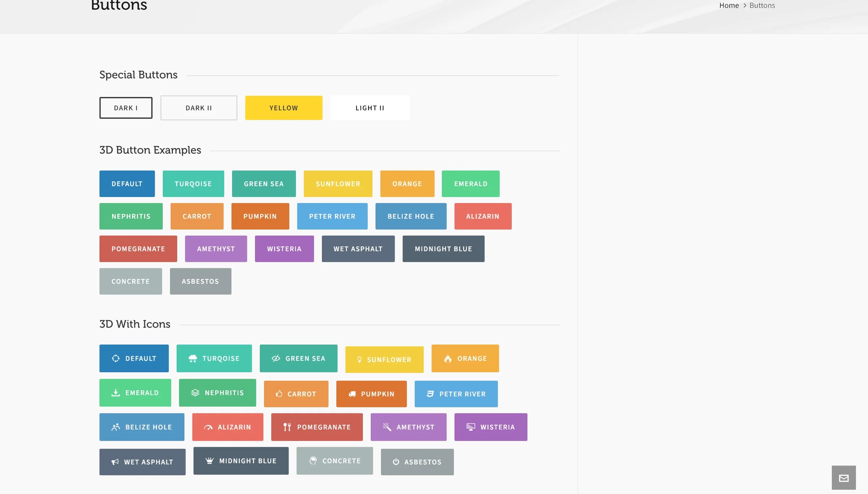Screen dimensions: 868x494
Task: Click the plain 3D Sunflower button
Action: [338, 184]
